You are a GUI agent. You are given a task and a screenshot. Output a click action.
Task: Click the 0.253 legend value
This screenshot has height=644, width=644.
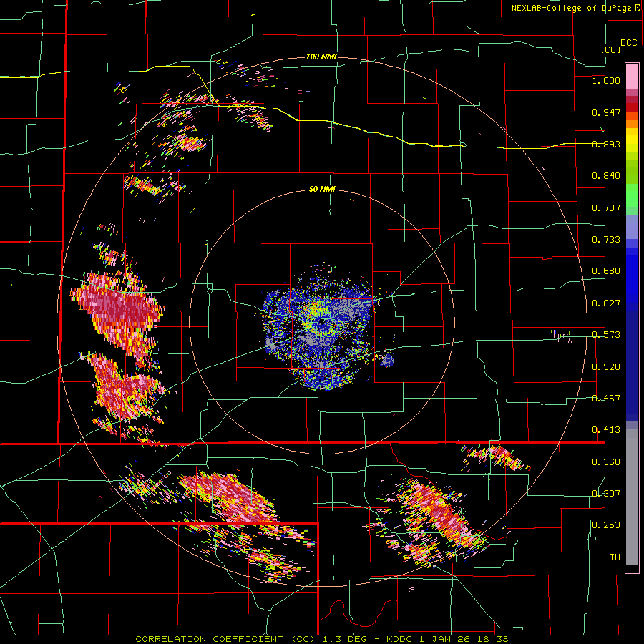click(606, 525)
